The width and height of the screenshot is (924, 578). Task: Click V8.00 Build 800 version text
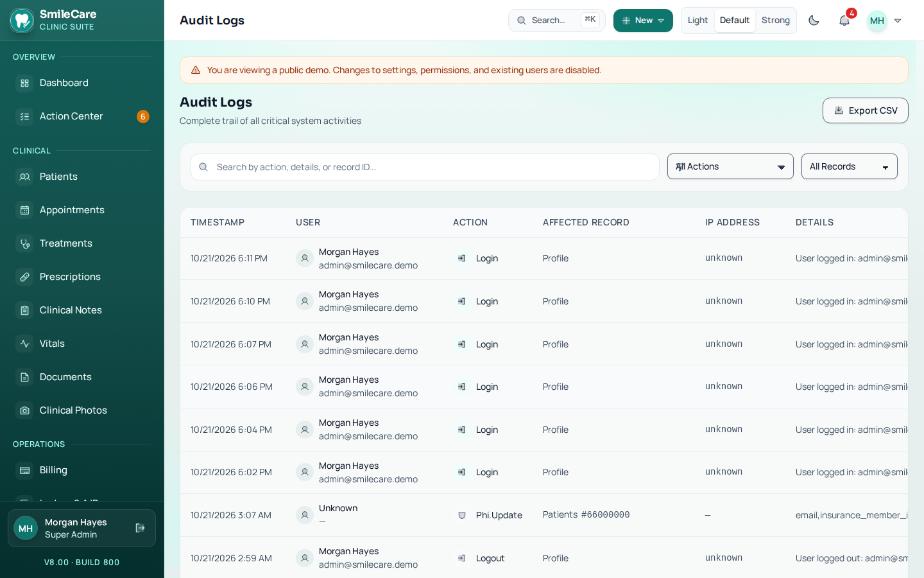[x=81, y=563]
